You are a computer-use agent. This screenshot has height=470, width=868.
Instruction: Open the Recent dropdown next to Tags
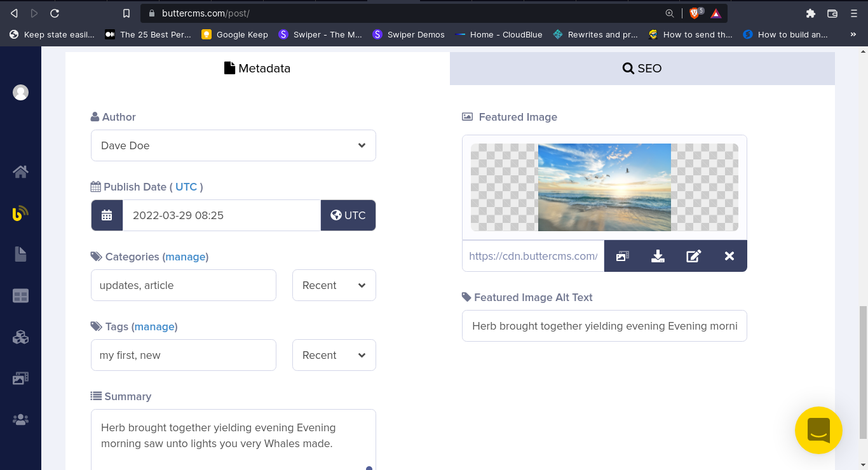coord(334,355)
